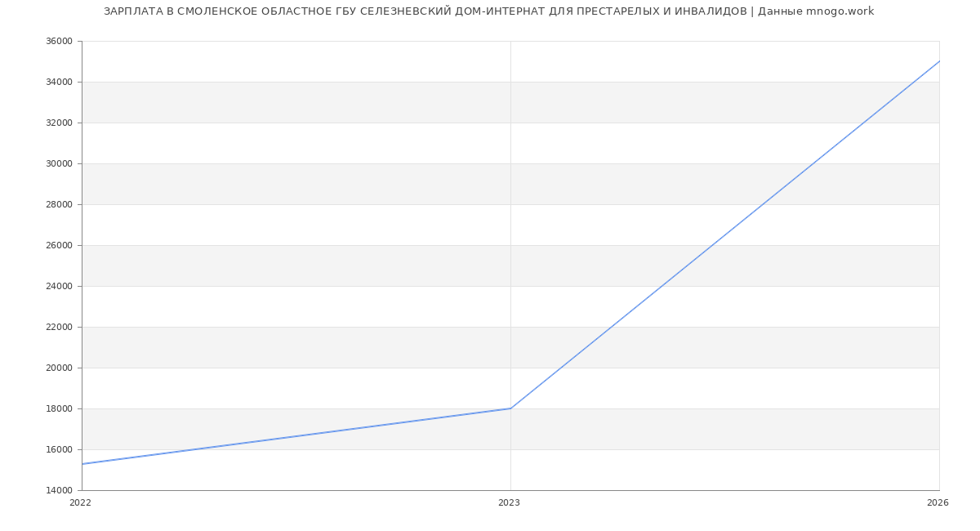The height and width of the screenshot is (531, 980).
Task: Select the 2026 x-axis label
Action: 938,503
